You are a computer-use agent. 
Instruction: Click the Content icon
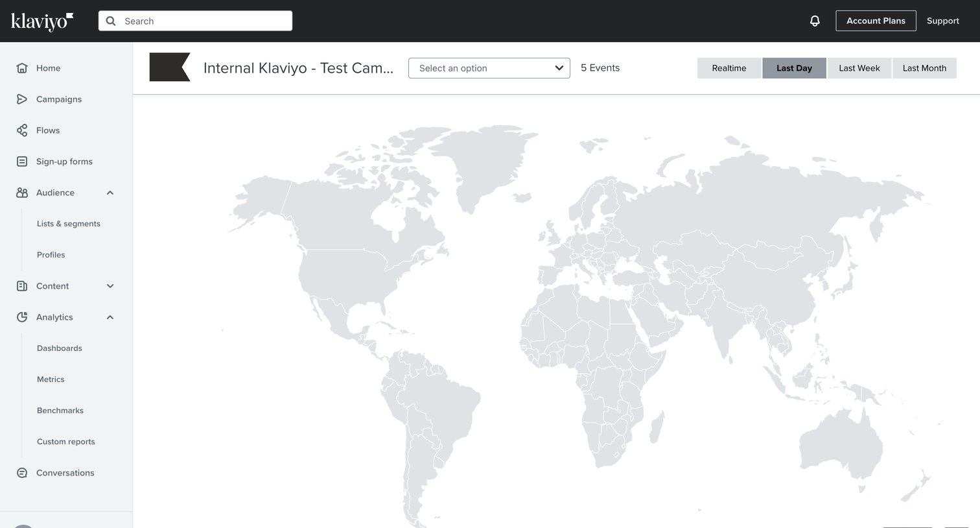click(22, 286)
